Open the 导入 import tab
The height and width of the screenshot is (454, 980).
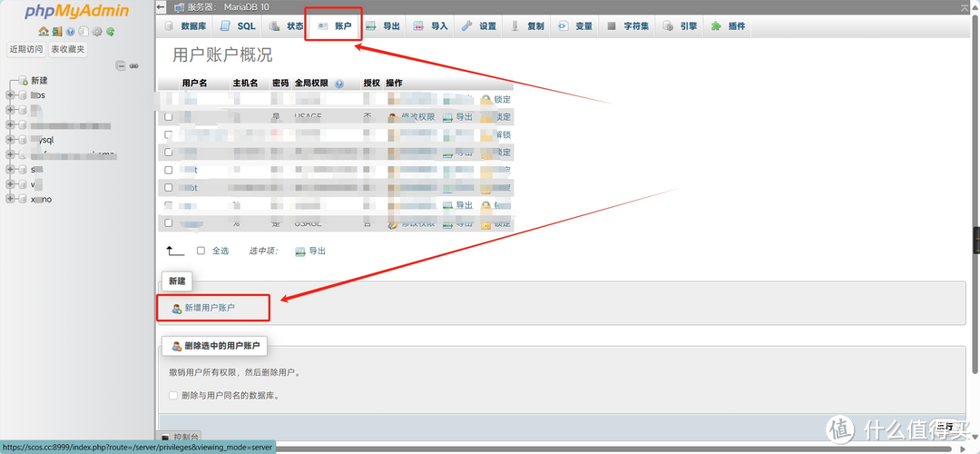tap(431, 26)
